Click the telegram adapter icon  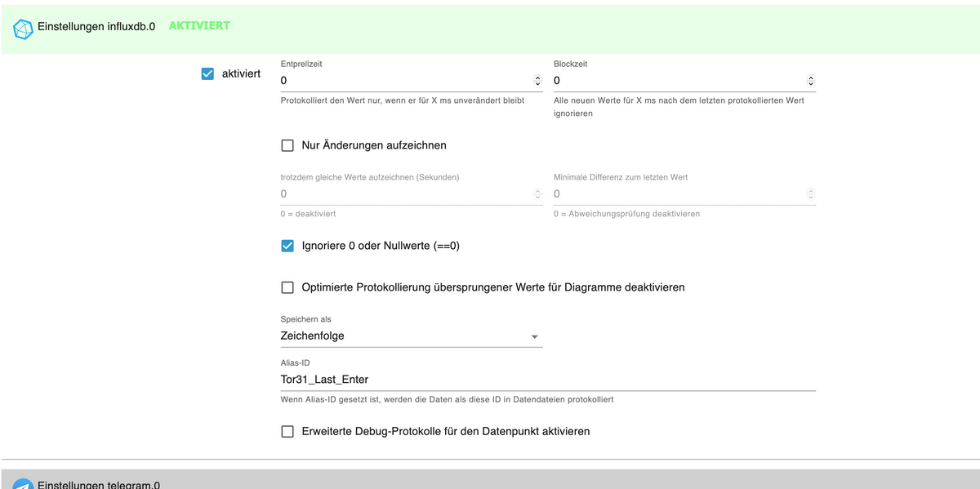pyautogui.click(x=23, y=483)
